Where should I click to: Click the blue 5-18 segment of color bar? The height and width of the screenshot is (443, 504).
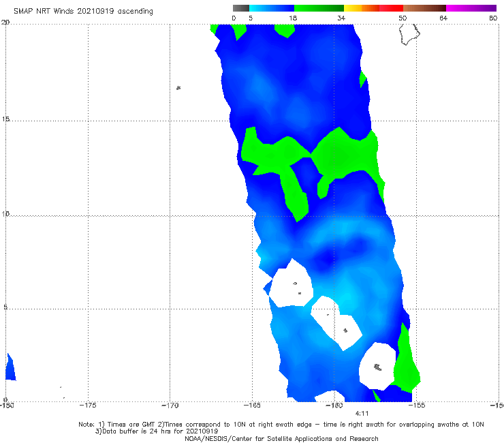tap(272, 8)
